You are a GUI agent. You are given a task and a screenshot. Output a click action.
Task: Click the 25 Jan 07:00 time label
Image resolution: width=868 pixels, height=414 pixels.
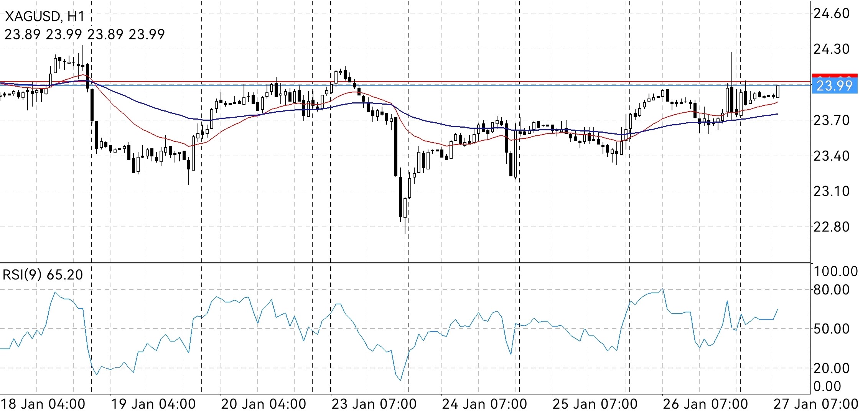[x=595, y=404]
